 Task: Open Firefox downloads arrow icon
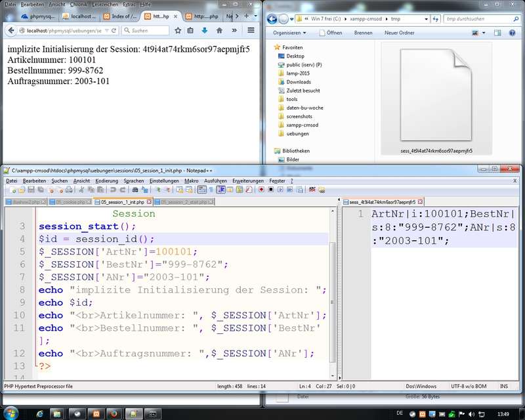coord(205,30)
